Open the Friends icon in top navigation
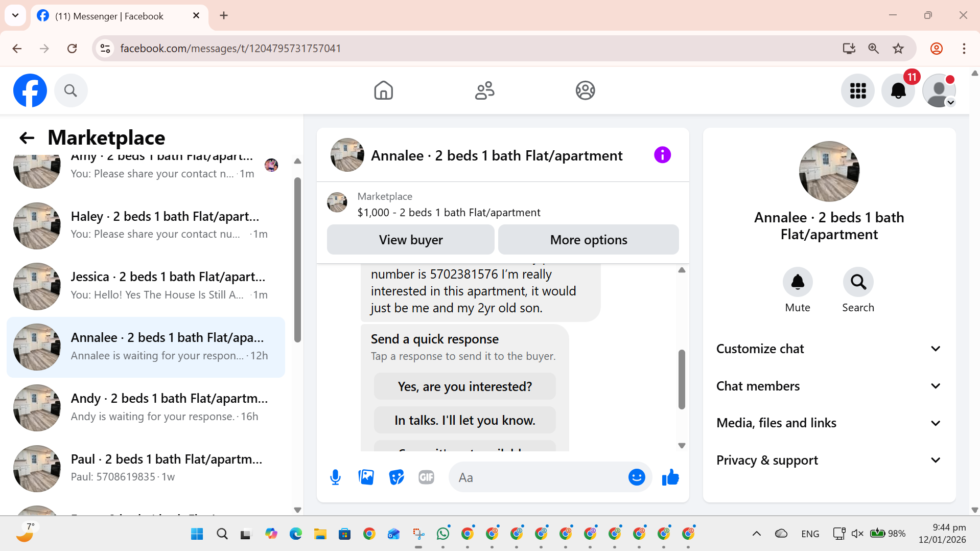 (484, 90)
